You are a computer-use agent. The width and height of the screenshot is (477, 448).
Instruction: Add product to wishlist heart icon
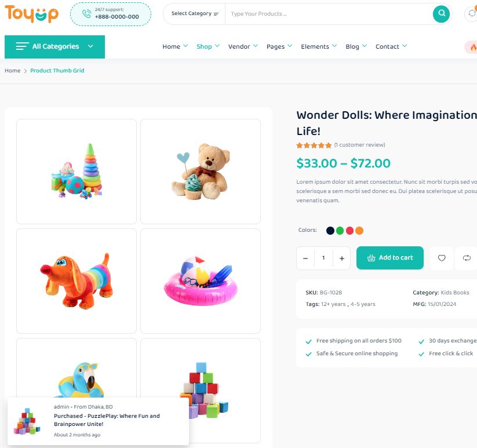click(x=442, y=258)
